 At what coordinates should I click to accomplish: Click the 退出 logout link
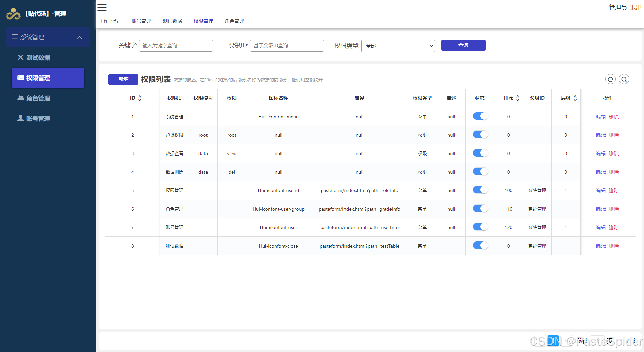click(635, 7)
